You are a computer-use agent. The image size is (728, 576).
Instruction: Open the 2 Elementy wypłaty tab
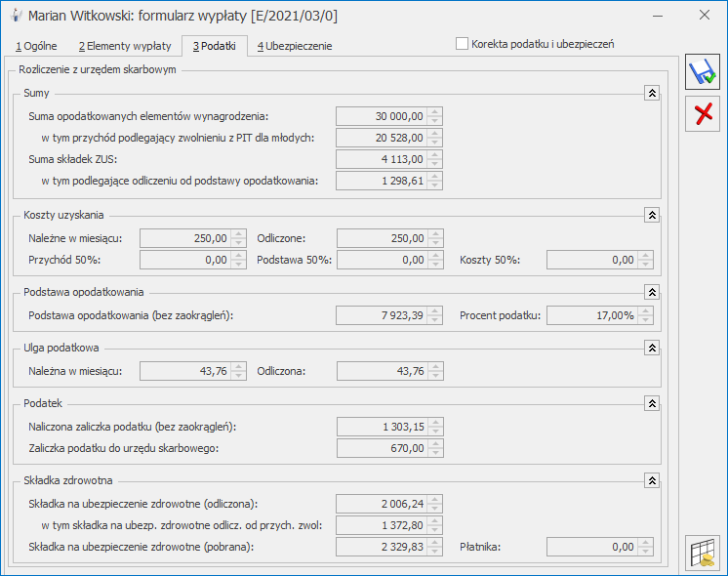(125, 46)
